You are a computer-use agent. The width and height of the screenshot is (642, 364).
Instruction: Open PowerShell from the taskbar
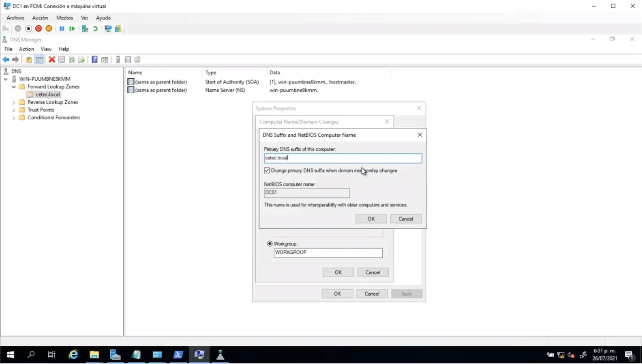tap(178, 355)
